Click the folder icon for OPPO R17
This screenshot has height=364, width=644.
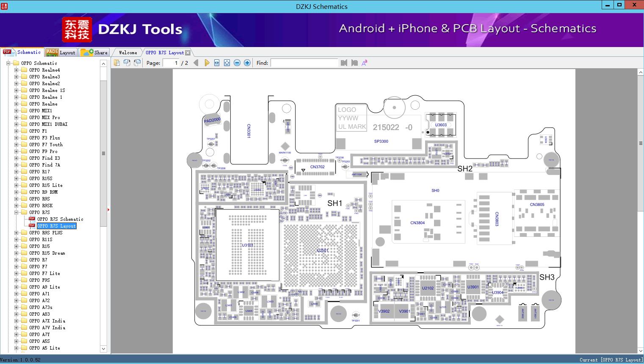click(x=24, y=172)
